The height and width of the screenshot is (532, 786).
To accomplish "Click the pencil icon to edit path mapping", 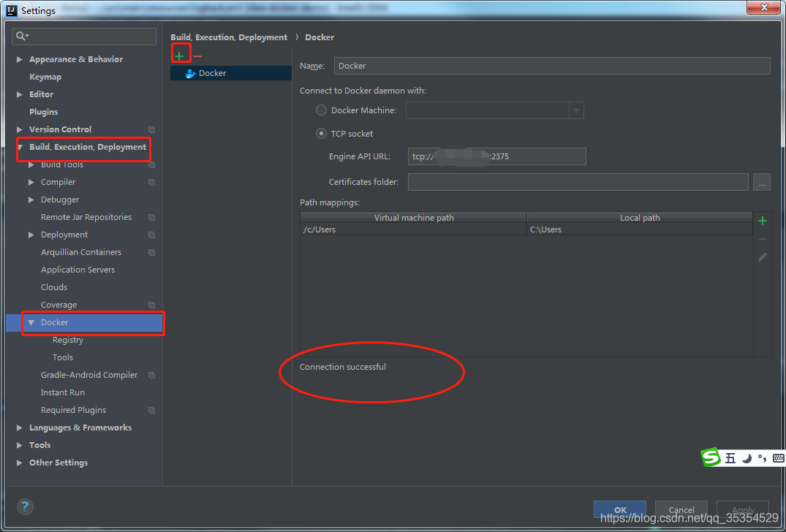I will pyautogui.click(x=763, y=257).
